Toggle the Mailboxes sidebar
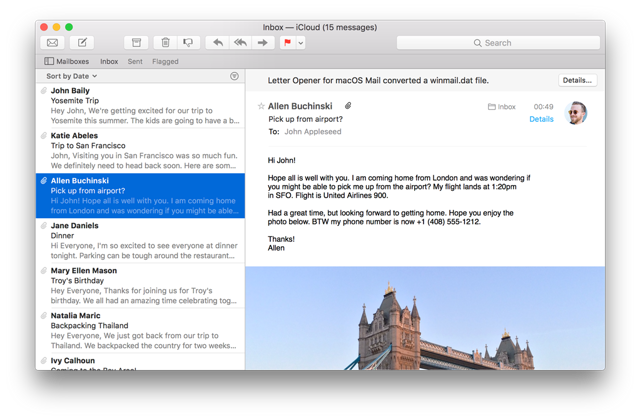 67,61
